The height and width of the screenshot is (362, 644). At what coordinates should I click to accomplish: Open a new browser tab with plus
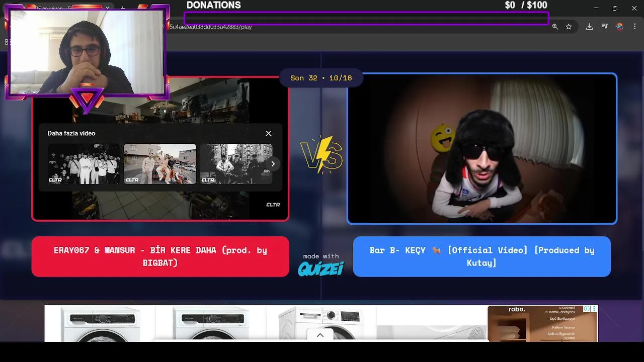[x=122, y=8]
